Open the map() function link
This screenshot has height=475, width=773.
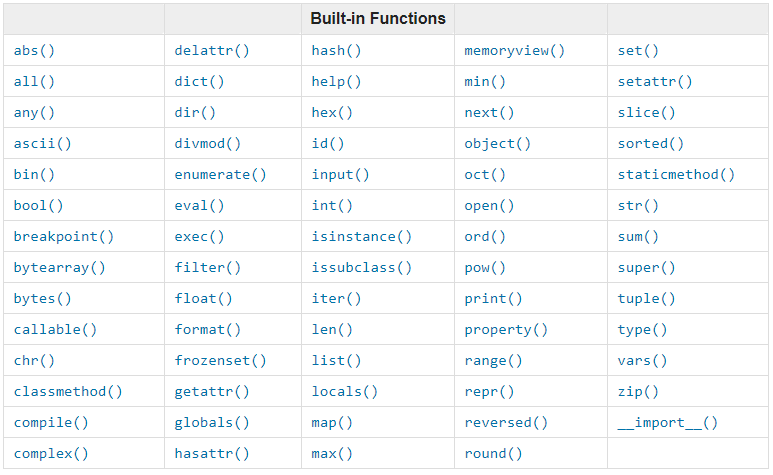point(332,423)
